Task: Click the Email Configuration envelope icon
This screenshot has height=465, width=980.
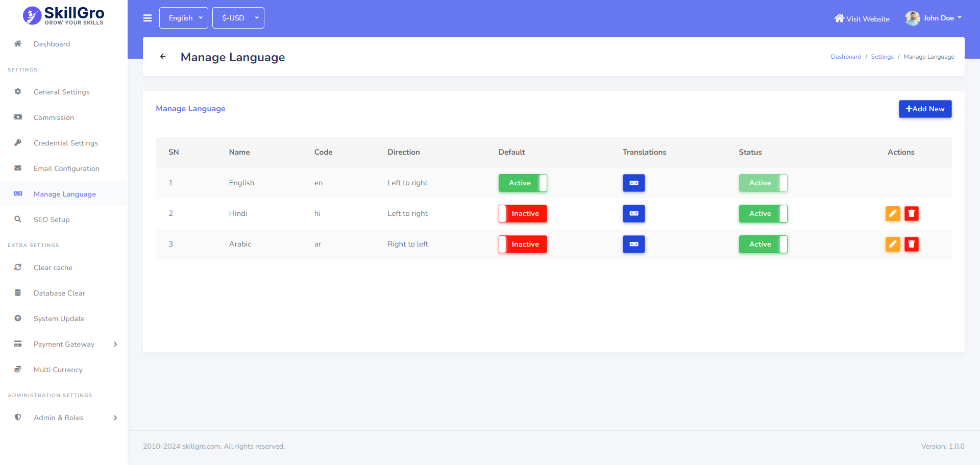Action: click(x=18, y=168)
